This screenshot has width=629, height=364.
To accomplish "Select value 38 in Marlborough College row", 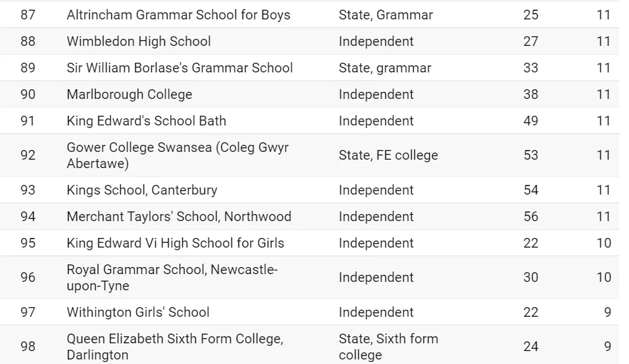I will click(x=531, y=94).
